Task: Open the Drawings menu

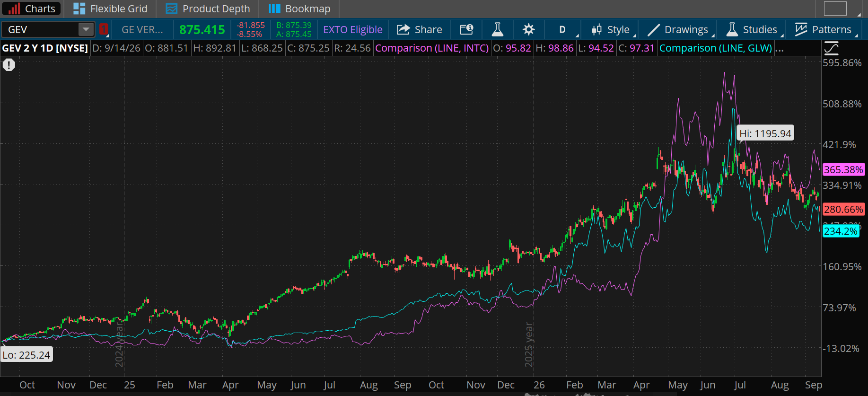Action: pos(678,29)
